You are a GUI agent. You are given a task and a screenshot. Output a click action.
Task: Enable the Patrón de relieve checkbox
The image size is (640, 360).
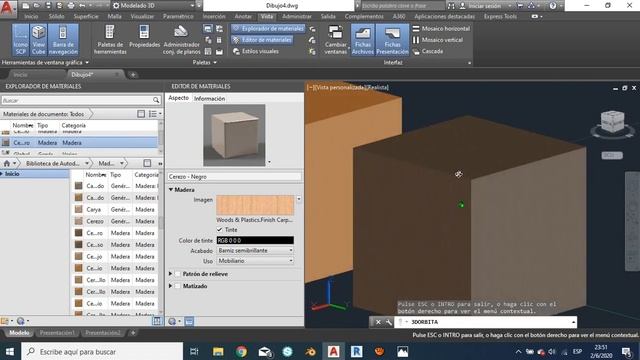click(x=178, y=274)
